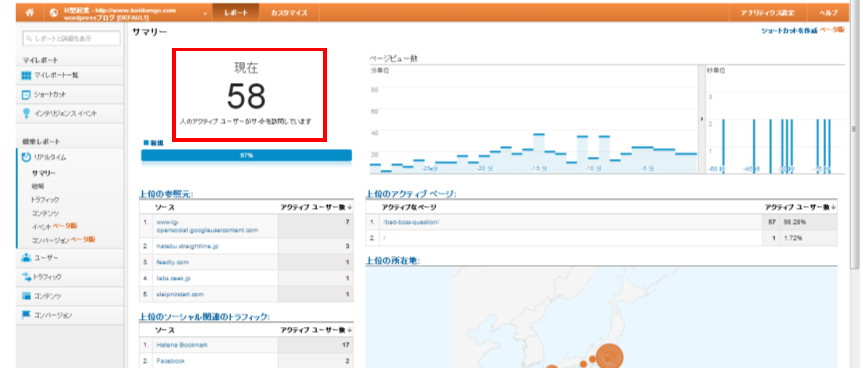Expand the account selector dropdown arrow
The image size is (863, 371).
point(205,13)
